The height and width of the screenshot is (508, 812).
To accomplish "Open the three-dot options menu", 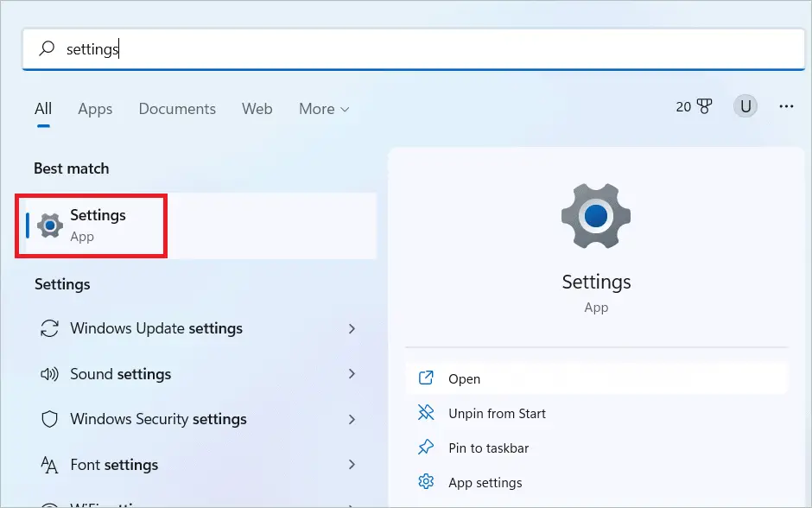I will coord(786,106).
